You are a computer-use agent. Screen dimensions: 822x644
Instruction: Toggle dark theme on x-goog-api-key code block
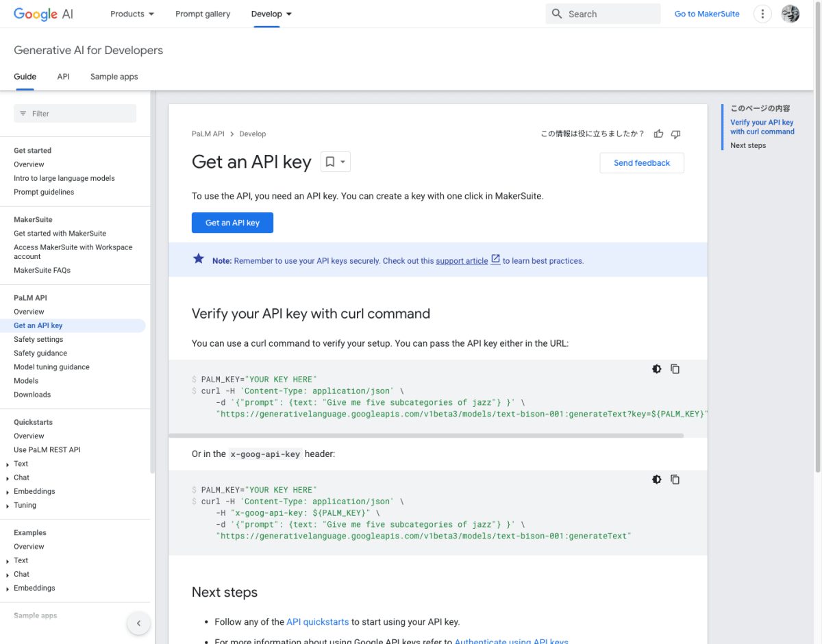point(657,480)
